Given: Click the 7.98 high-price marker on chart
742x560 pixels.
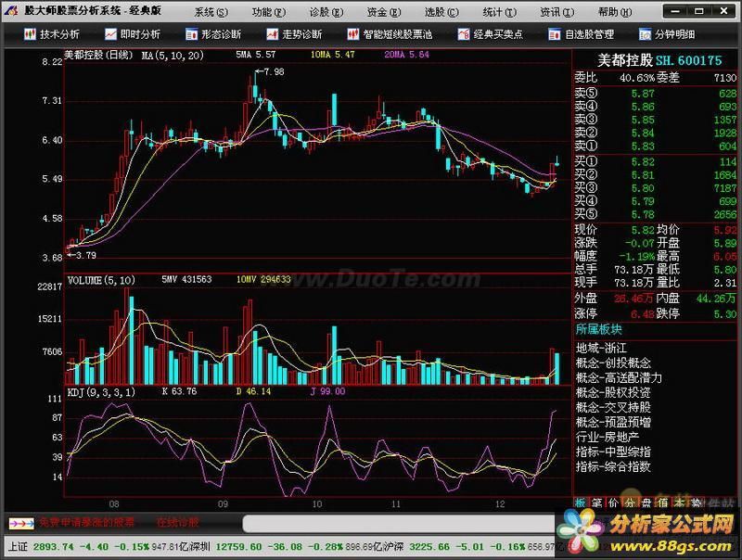Looking at the screenshot, I should tap(270, 72).
